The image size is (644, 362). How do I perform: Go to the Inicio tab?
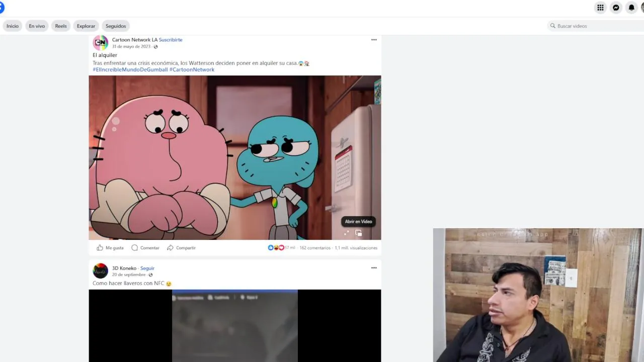click(13, 26)
